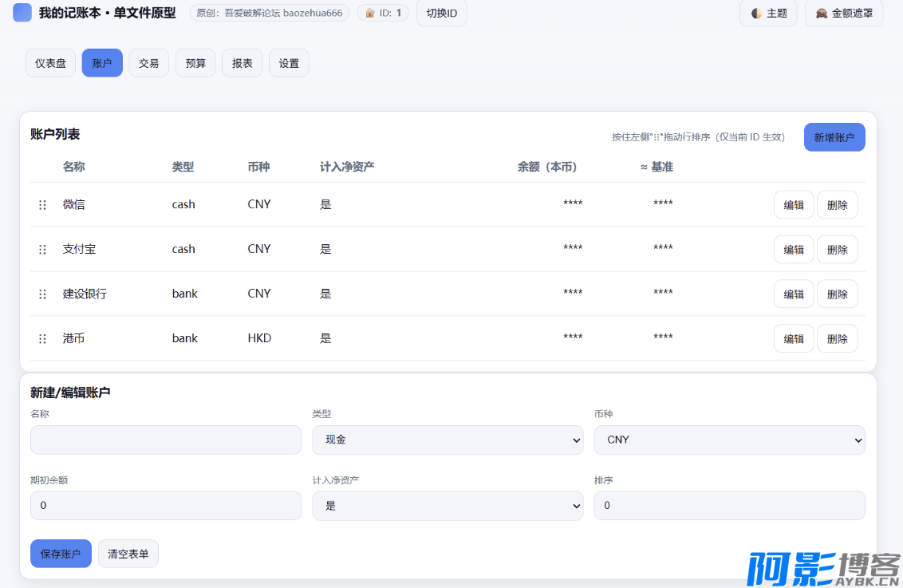Viewport: 903px width, 588px height.
Task: Click the blue app logo icon
Action: tap(22, 13)
